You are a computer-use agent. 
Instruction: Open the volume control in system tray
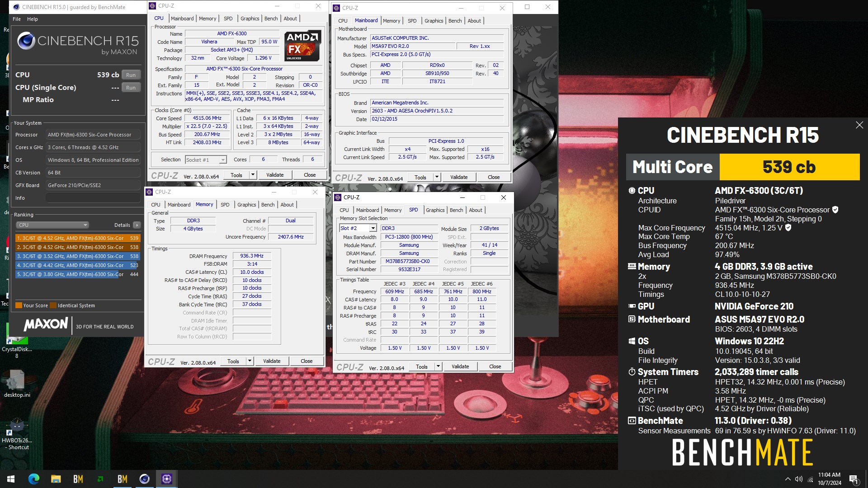pos(799,479)
